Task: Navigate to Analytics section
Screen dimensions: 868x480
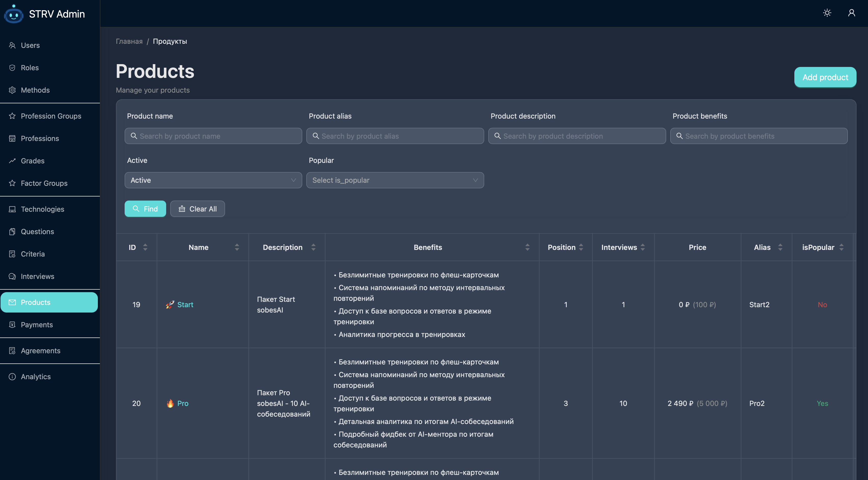Action: tap(36, 377)
